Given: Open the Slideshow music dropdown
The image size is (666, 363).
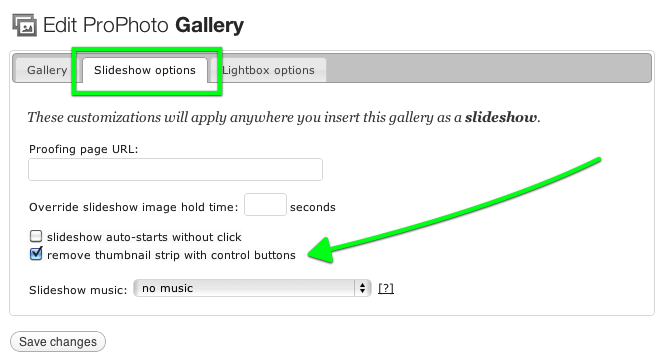Looking at the screenshot, I should 252,288.
